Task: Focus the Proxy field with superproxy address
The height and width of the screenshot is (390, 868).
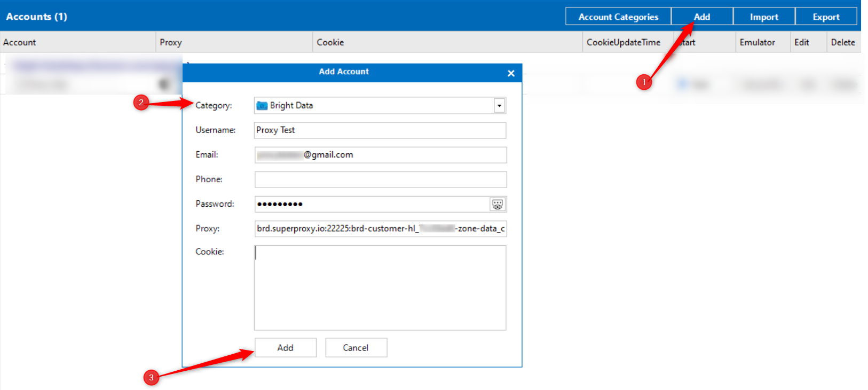Action: click(x=380, y=229)
